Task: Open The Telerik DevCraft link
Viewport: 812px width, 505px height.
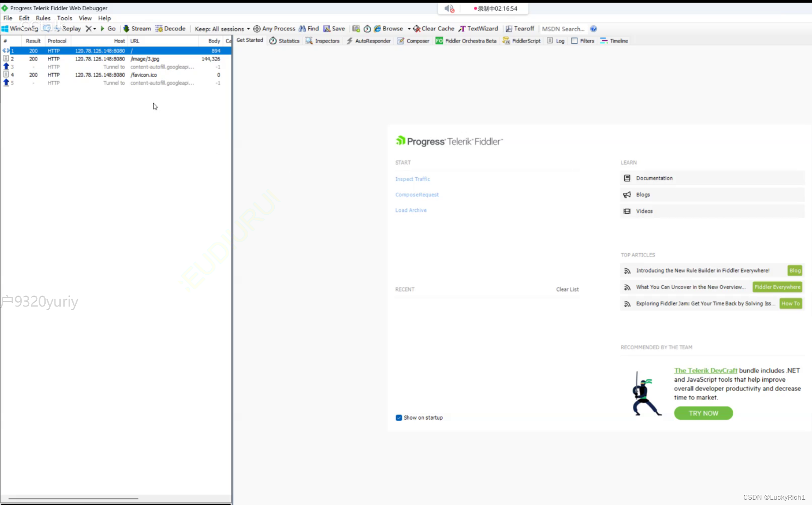Action: [x=706, y=370]
